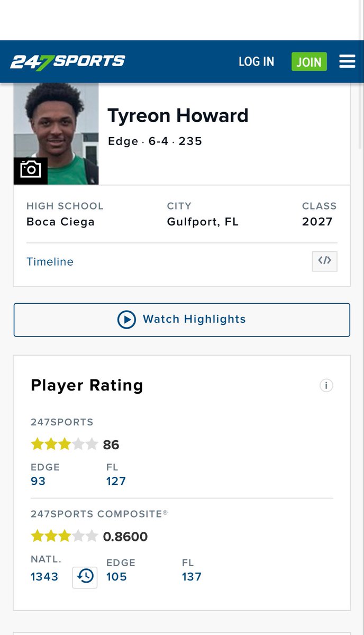This screenshot has height=635, width=364.
Task: Click 247Sports FL rank 127
Action: (x=116, y=481)
